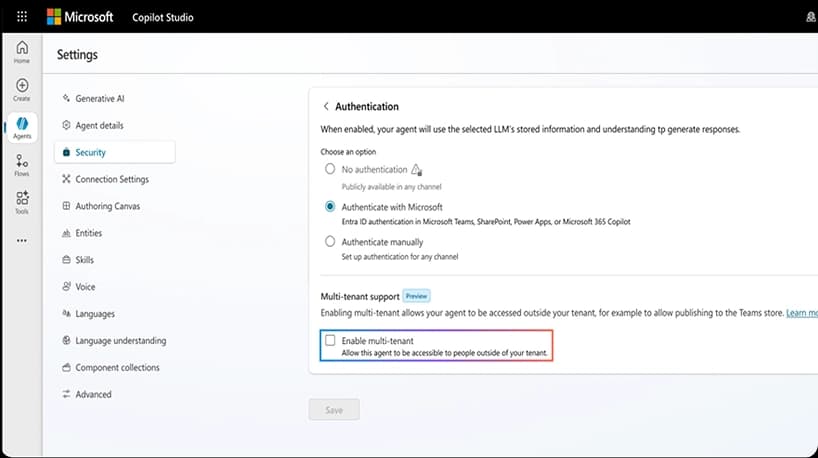Click the Connection Settings icon

(66, 179)
